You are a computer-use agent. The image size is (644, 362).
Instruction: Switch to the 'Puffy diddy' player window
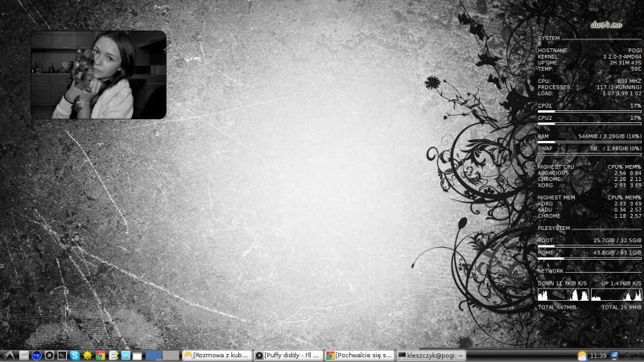coord(287,355)
